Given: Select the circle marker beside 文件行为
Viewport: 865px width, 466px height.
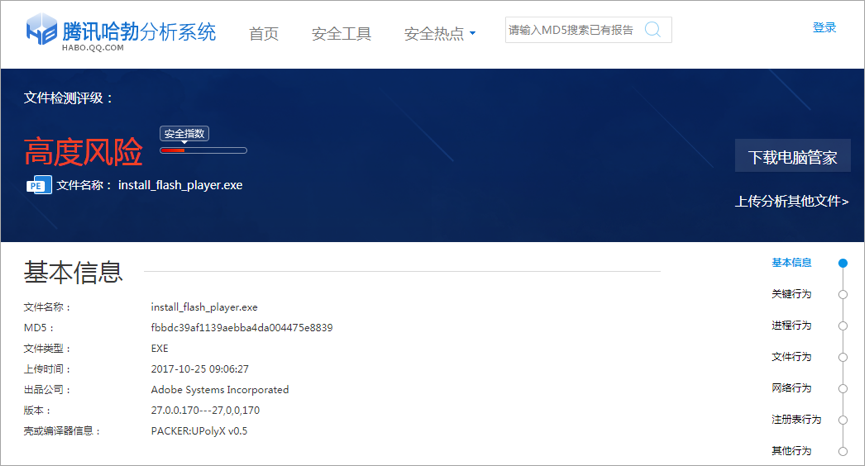Looking at the screenshot, I should tap(843, 357).
